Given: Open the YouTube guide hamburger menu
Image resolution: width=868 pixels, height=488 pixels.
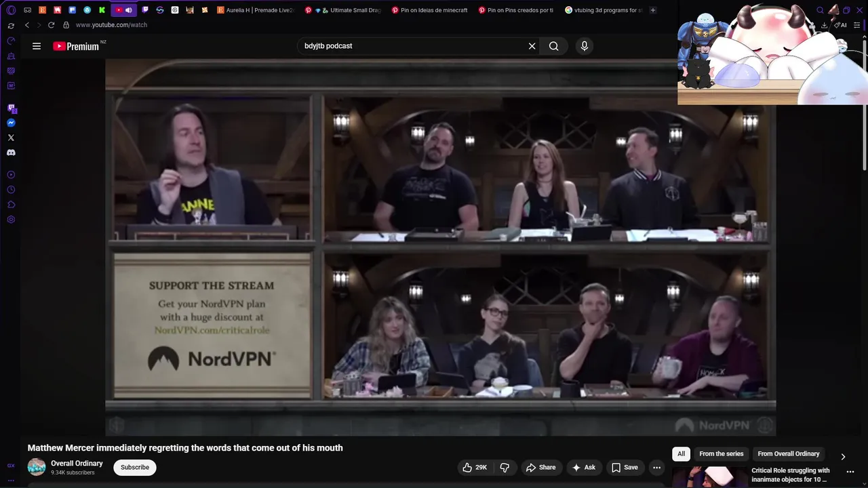Looking at the screenshot, I should pos(37,46).
